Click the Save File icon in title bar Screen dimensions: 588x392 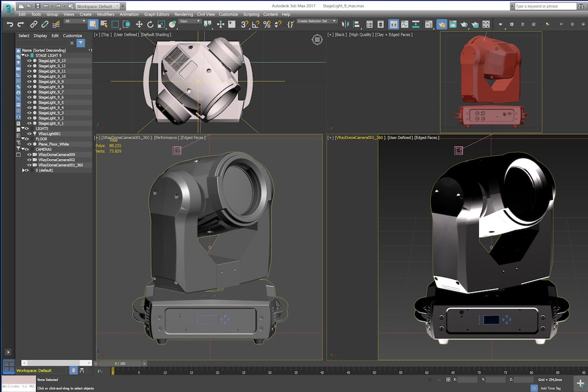[38, 6]
